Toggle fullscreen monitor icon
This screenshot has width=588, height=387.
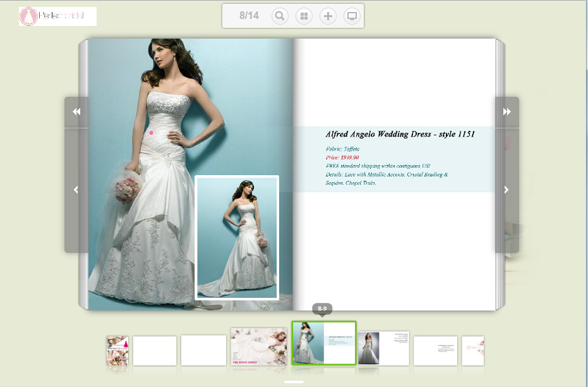tap(352, 16)
